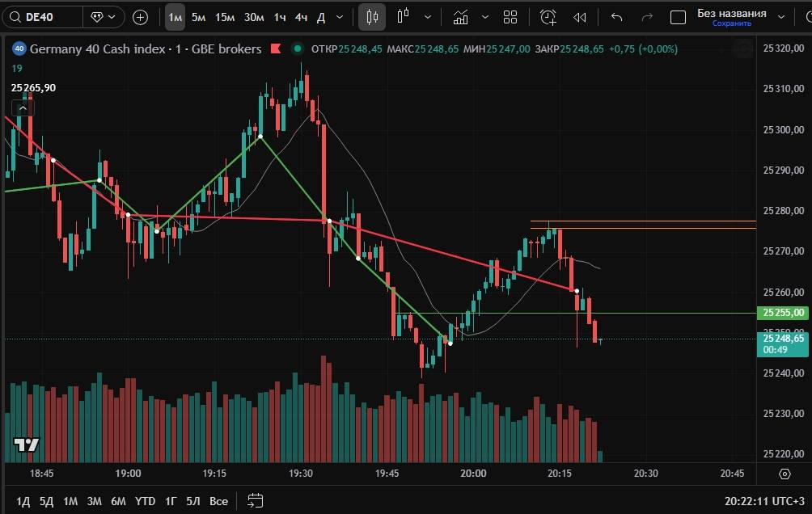Click the Сохранить save link
Image resolution: width=812 pixels, height=514 pixels.
pos(731,23)
